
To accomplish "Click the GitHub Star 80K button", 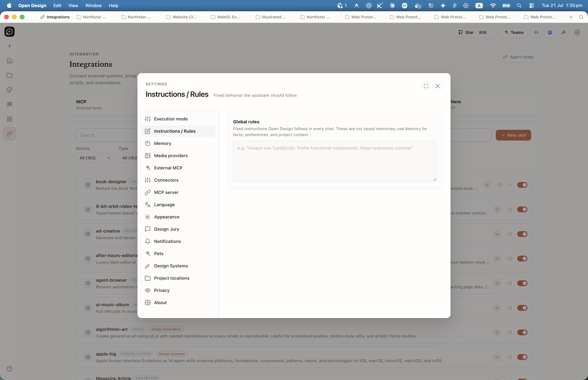I will [475, 32].
